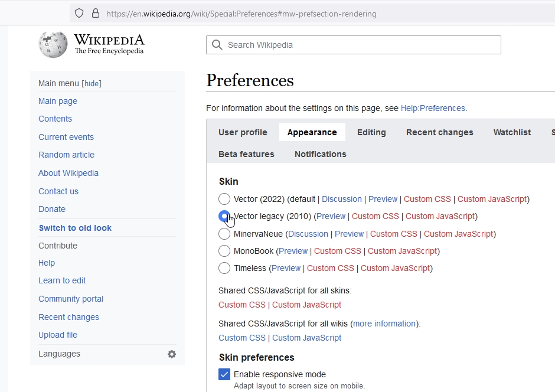Screen dimensions: 555x392
Task: Switch to the Editing tab
Action: (371, 132)
